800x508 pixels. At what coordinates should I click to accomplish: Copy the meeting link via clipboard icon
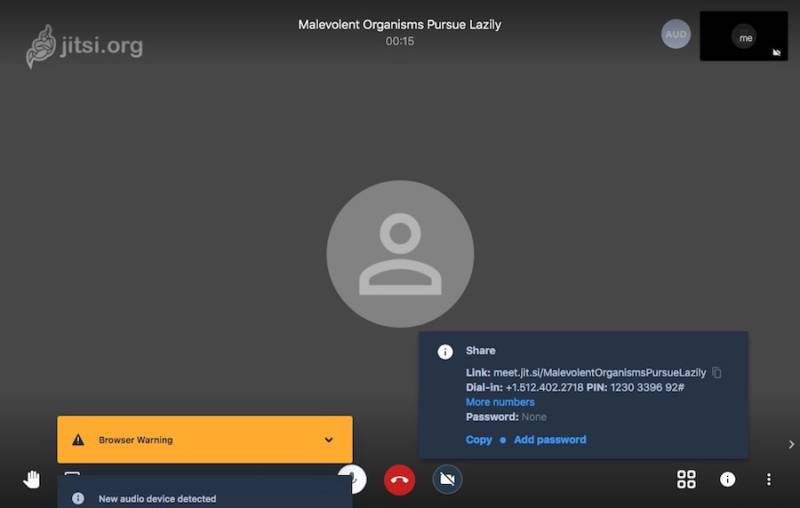coord(717,372)
